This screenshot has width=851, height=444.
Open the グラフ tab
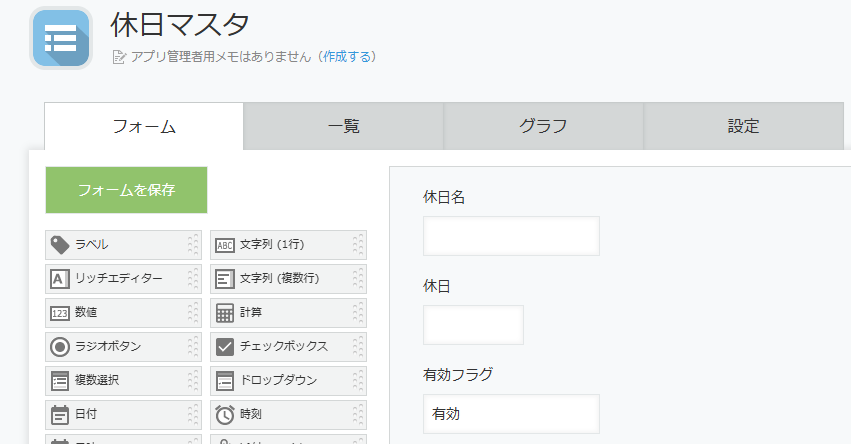pos(543,126)
